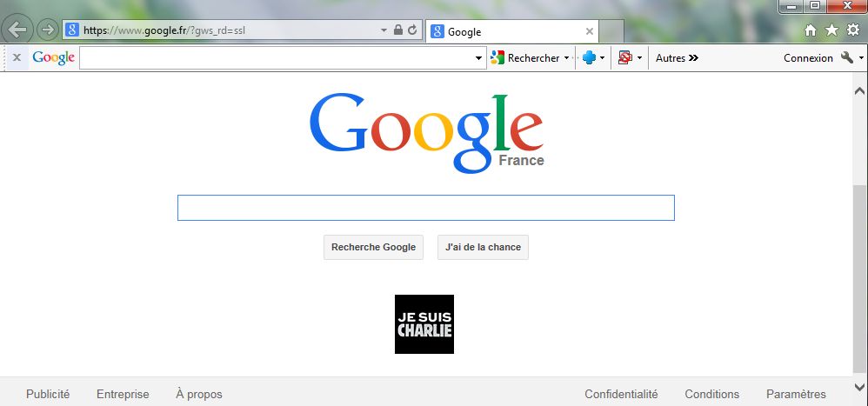Image resolution: width=868 pixels, height=406 pixels.
Task: Go forward with the Forward arrow button
Action: click(48, 30)
